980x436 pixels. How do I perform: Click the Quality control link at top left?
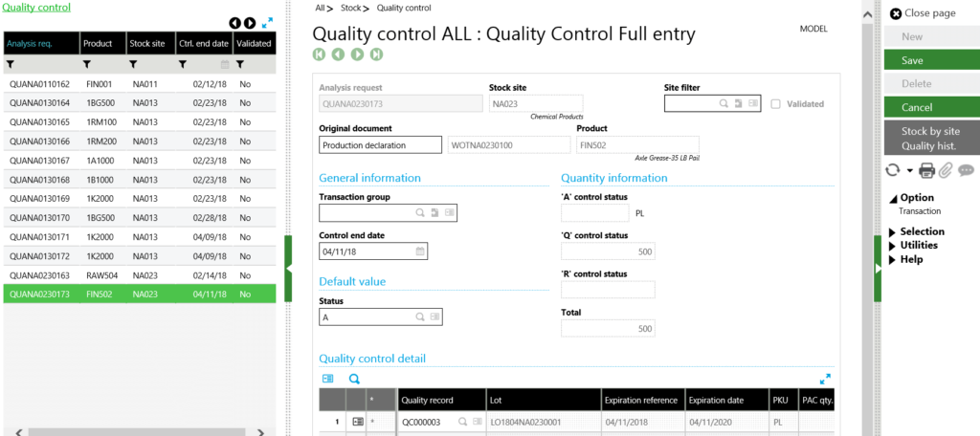36,8
